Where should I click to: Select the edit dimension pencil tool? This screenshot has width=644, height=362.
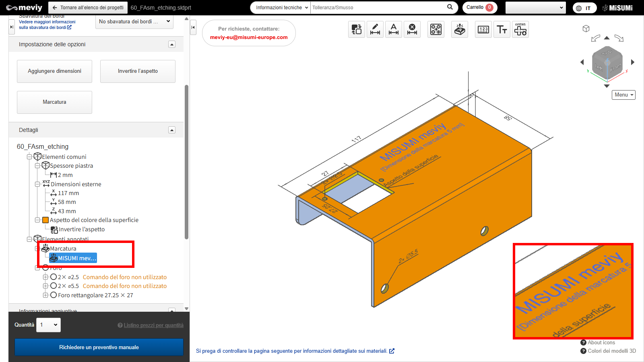(375, 29)
